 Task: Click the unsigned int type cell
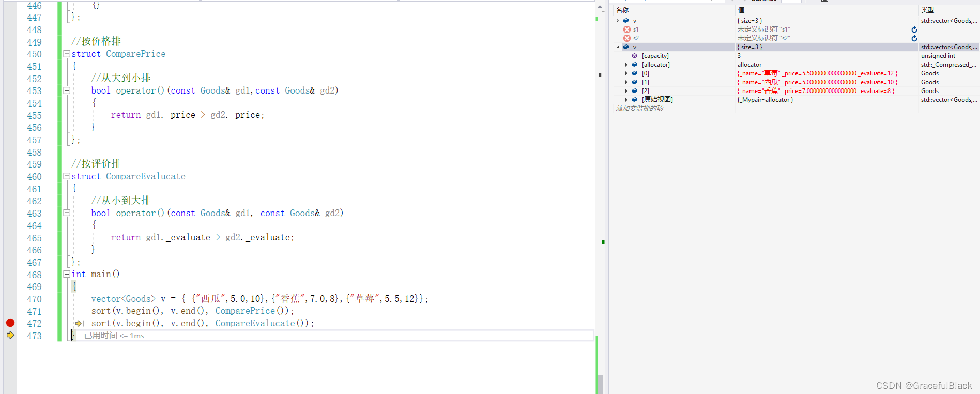938,56
